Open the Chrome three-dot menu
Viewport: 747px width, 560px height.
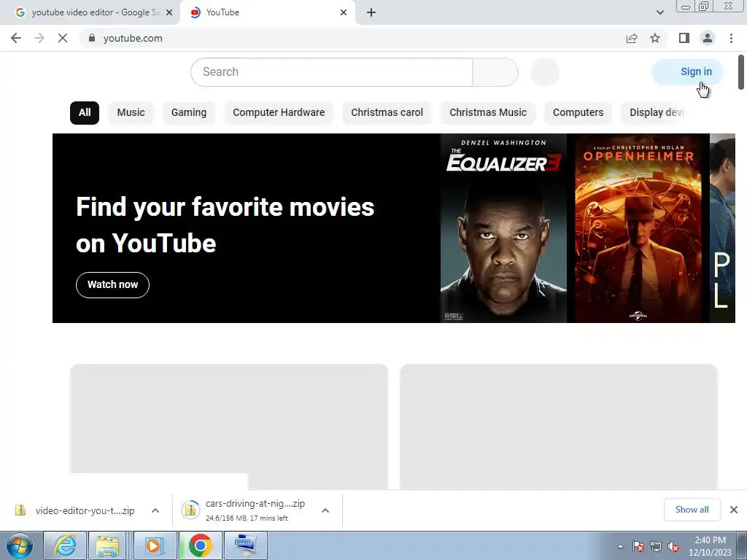tap(731, 38)
